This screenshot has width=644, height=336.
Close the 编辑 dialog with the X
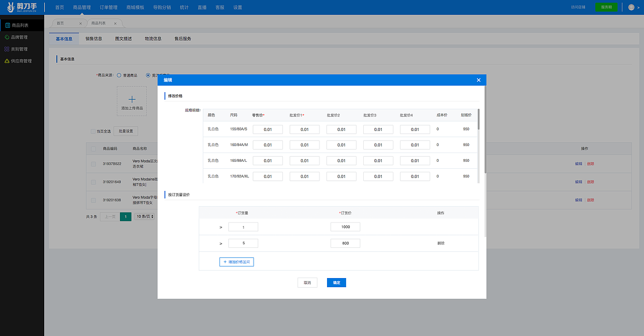point(478,80)
